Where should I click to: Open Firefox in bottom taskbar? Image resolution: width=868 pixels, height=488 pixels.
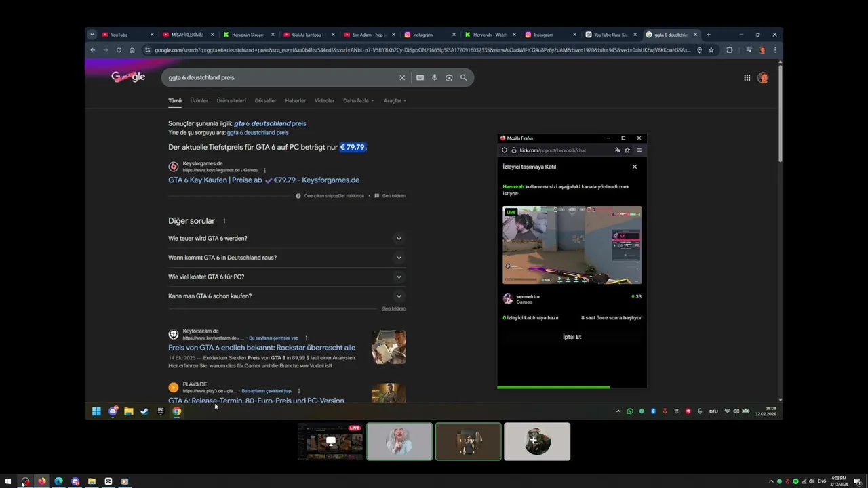point(42,481)
